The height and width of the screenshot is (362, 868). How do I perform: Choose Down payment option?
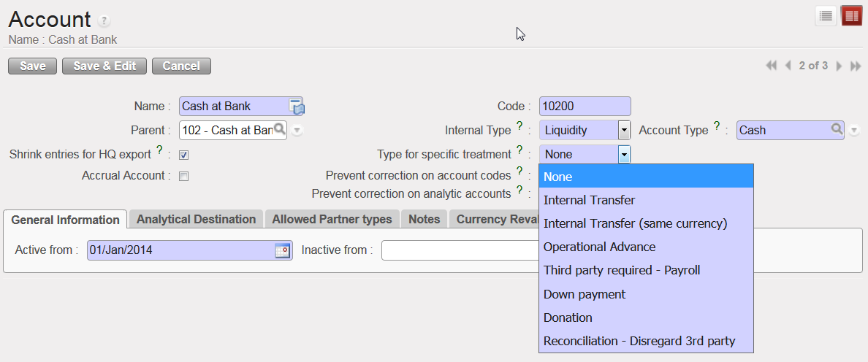(x=585, y=294)
